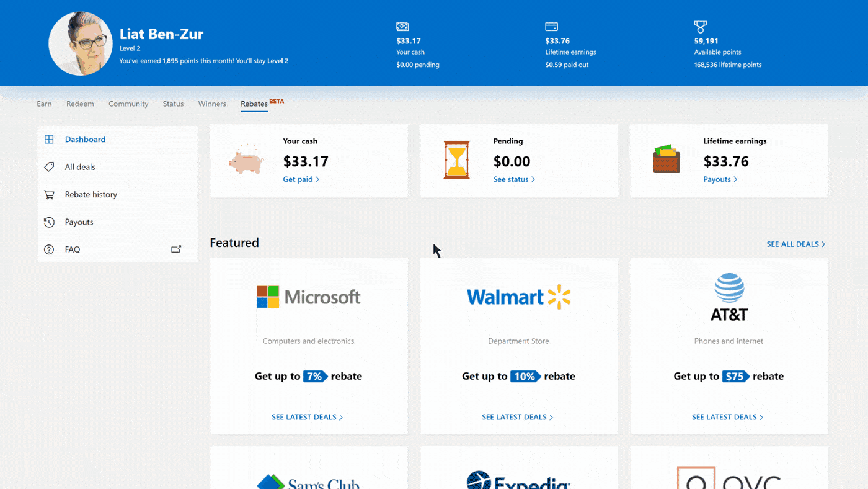Image resolution: width=868 pixels, height=489 pixels.
Task: Click the Payouts link in Lifetime earnings card
Action: click(720, 179)
